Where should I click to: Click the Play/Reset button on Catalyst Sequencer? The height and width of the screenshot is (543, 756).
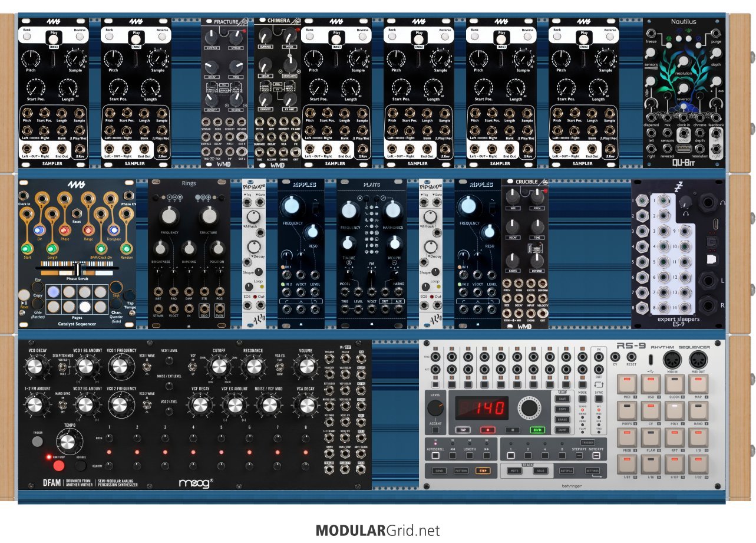[x=24, y=295]
